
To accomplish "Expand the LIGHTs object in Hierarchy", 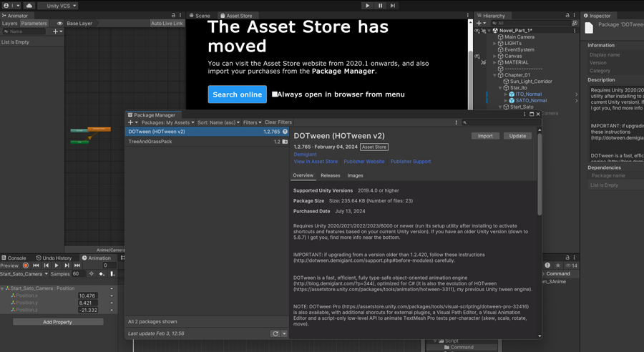I will tap(494, 44).
